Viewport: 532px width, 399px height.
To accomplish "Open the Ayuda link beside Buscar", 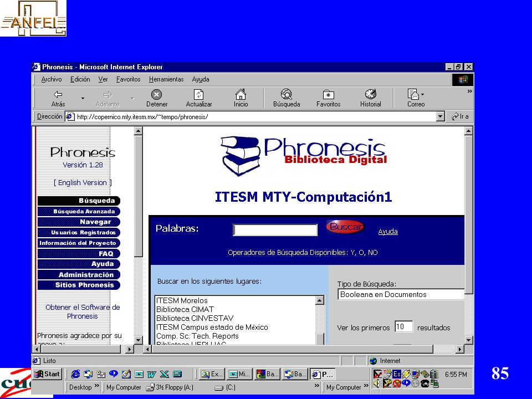I will [388, 232].
